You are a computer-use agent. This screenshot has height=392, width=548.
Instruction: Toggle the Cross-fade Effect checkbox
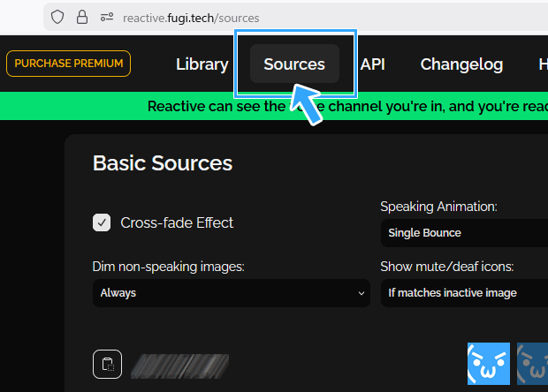[102, 222]
